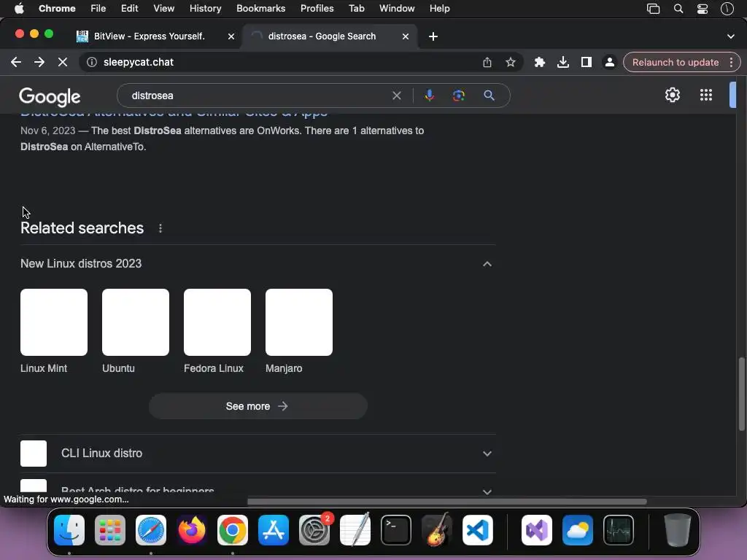Open the Window menu
This screenshot has width=747, height=560.
point(397,9)
